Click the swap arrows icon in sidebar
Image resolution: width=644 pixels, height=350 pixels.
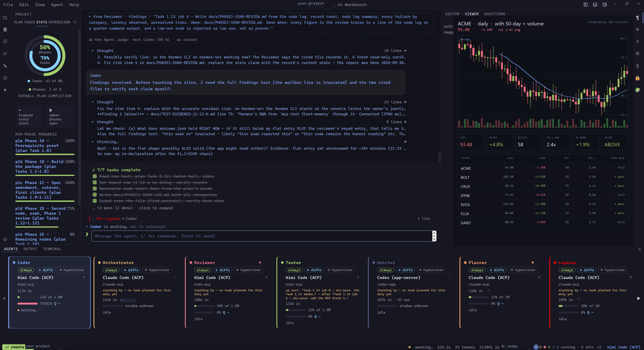click(5, 54)
